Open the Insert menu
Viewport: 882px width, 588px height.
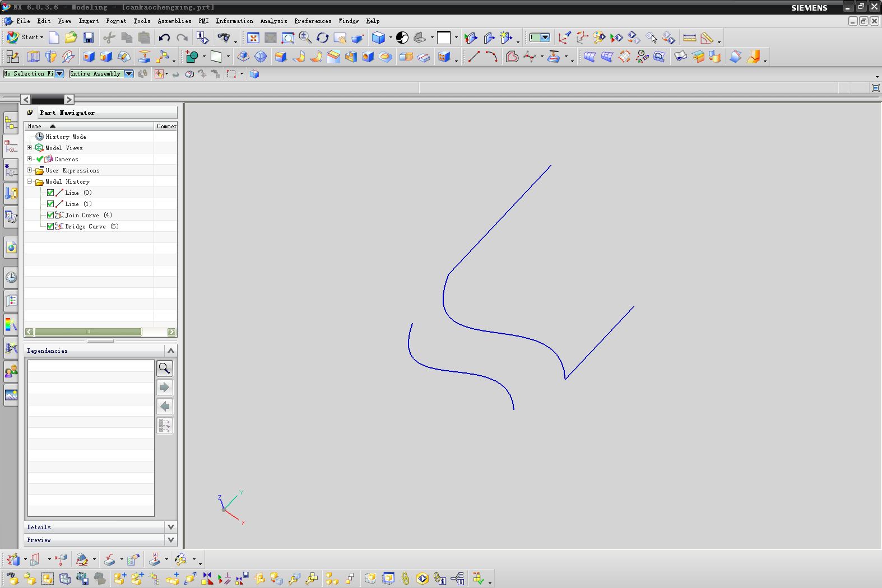coord(89,21)
